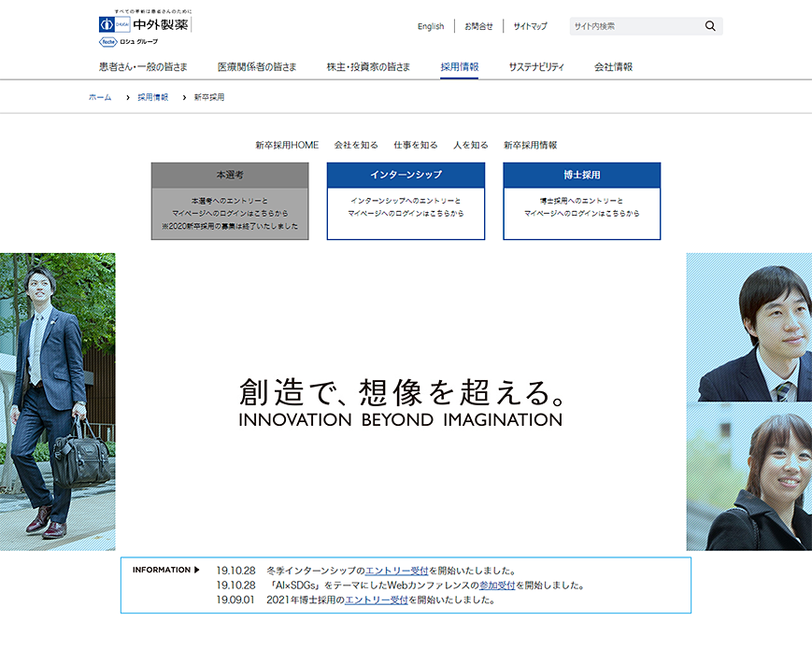Viewport: 812px width, 649px height.
Task: Select the 新卒採用情報 tab
Action: pyautogui.click(x=530, y=145)
